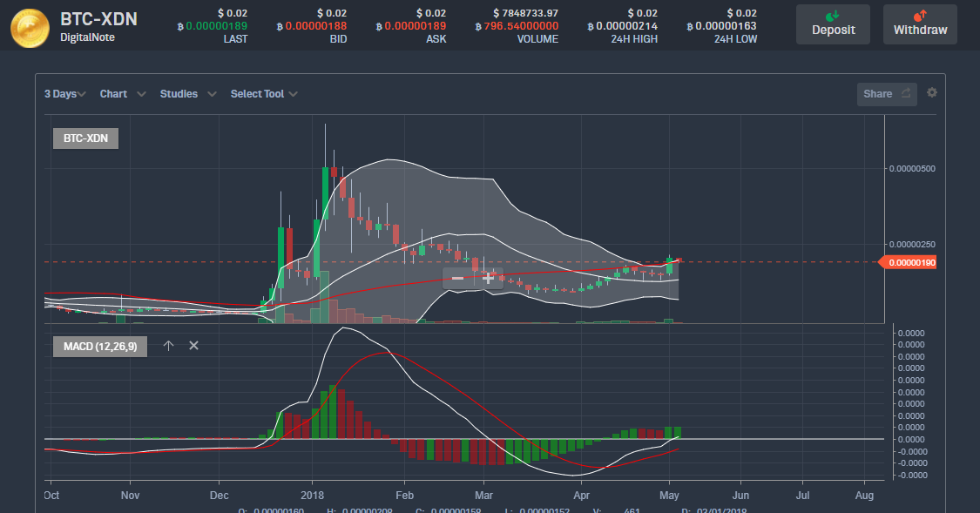Click the current price tag 0.00000190
This screenshot has width=980, height=513.
coord(908,262)
